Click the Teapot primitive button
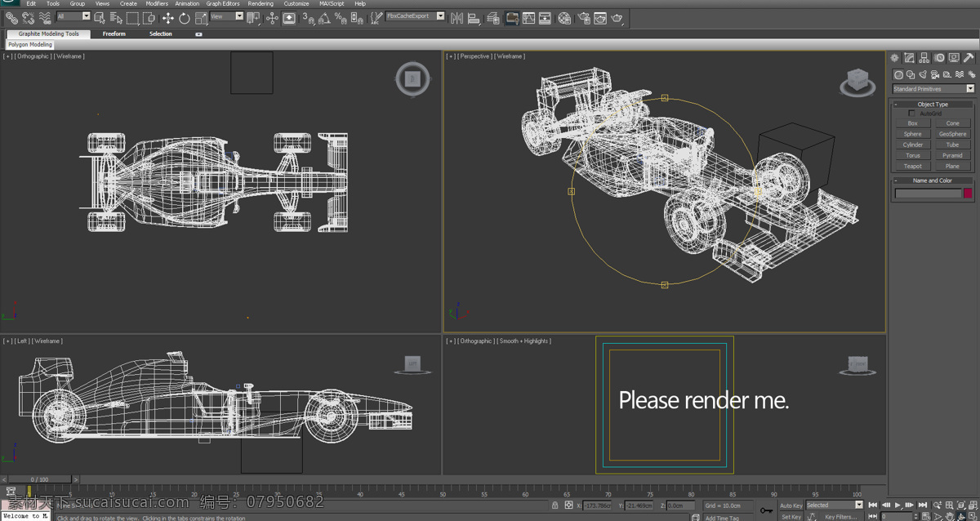Viewport: 980px width, 521px height. coord(913,166)
